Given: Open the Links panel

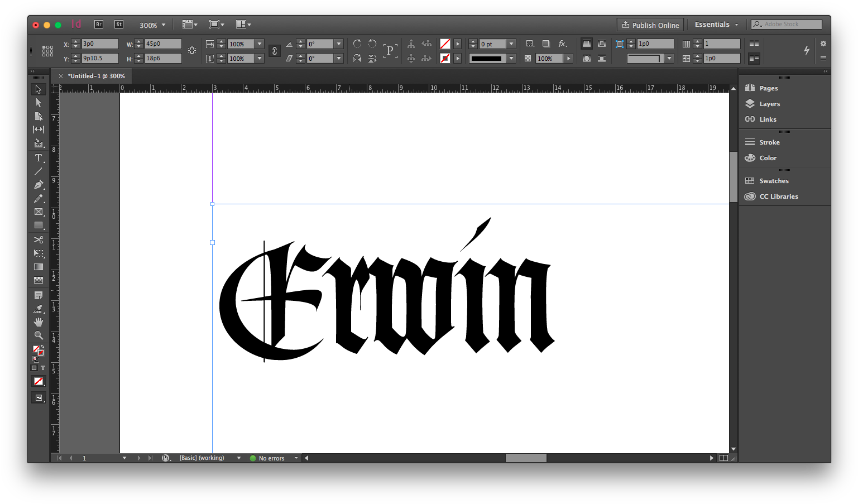Looking at the screenshot, I should (x=768, y=119).
